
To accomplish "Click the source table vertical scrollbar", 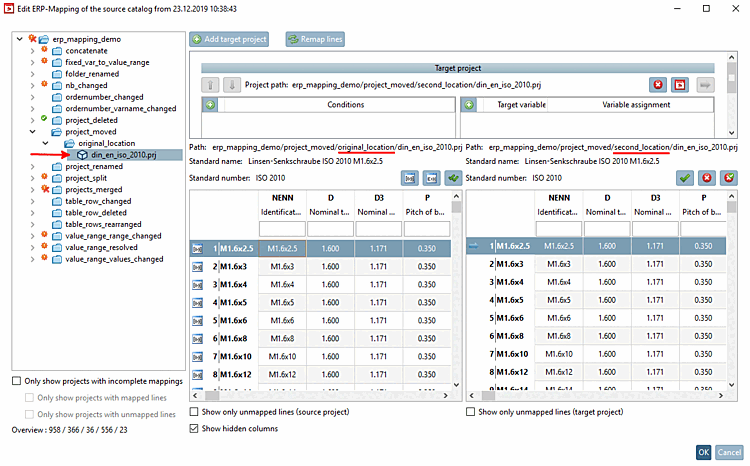I will point(456,300).
